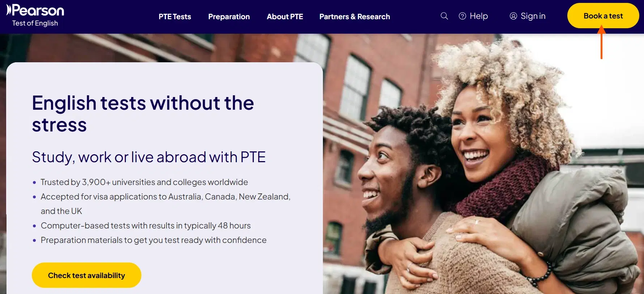Click the Sign in link text
This screenshot has height=294, width=644.
point(533,16)
